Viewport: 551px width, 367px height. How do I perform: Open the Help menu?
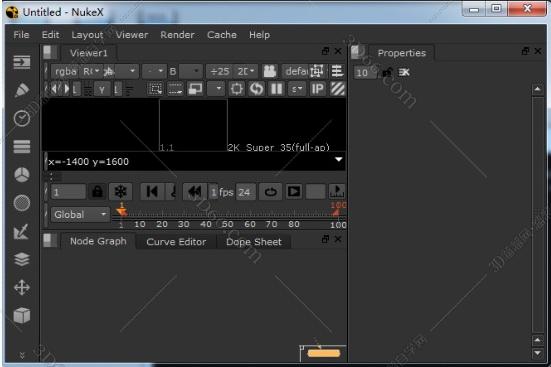(x=260, y=35)
